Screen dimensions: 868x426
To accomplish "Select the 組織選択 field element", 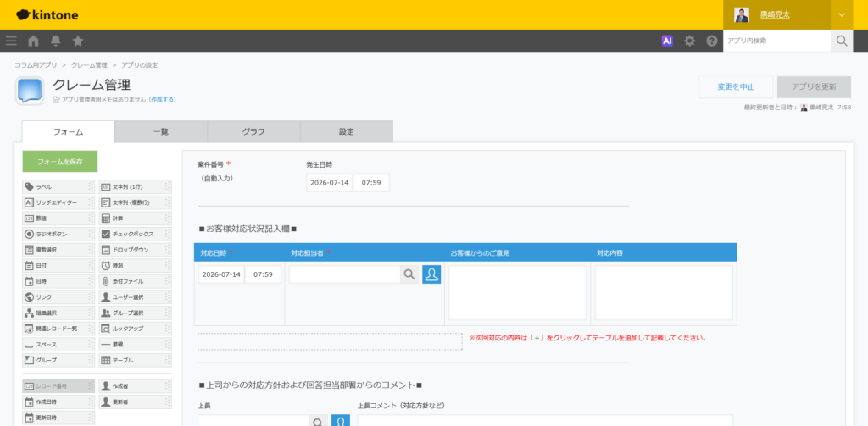I will pos(58,313).
